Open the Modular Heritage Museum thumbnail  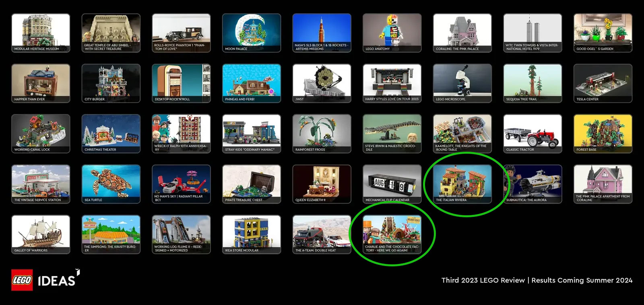coord(41,33)
